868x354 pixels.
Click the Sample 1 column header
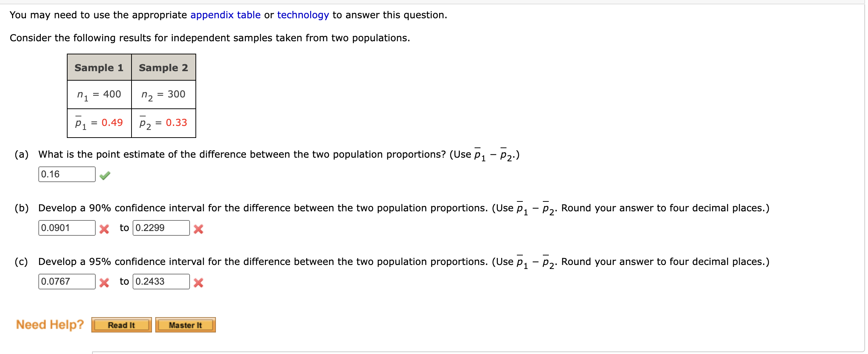99,67
